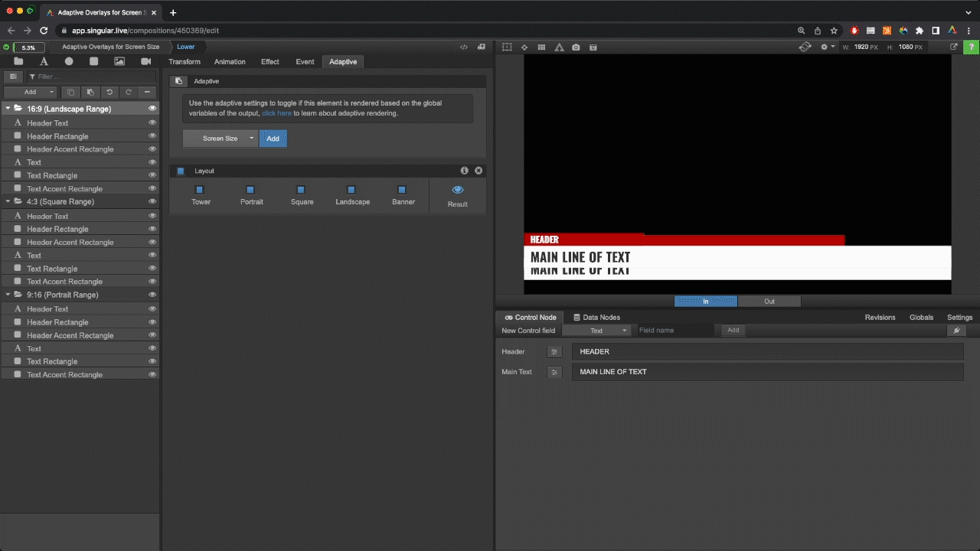Switch to the Animation tab
This screenshot has height=551, width=980.
coord(230,62)
